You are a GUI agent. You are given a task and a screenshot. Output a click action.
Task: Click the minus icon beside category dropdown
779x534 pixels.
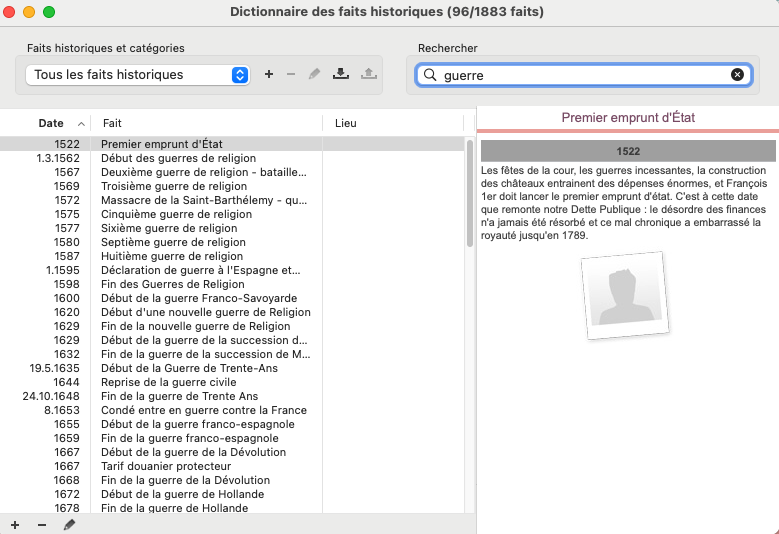291,75
